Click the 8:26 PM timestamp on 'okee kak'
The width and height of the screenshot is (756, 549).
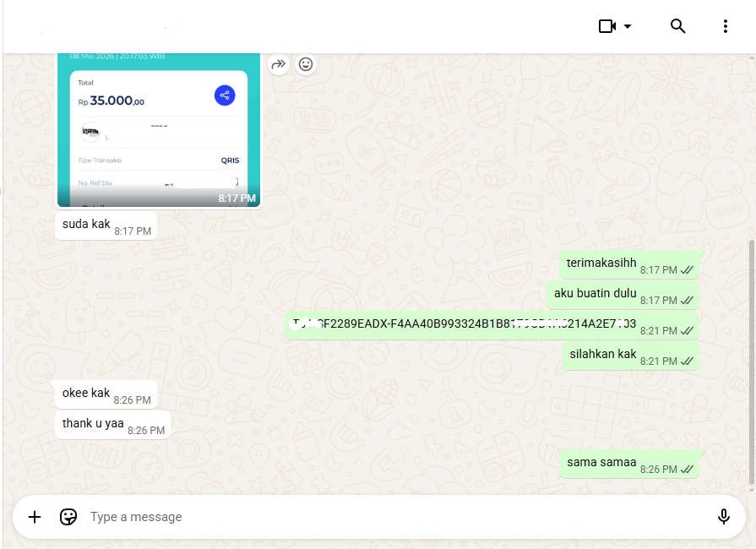(x=132, y=400)
